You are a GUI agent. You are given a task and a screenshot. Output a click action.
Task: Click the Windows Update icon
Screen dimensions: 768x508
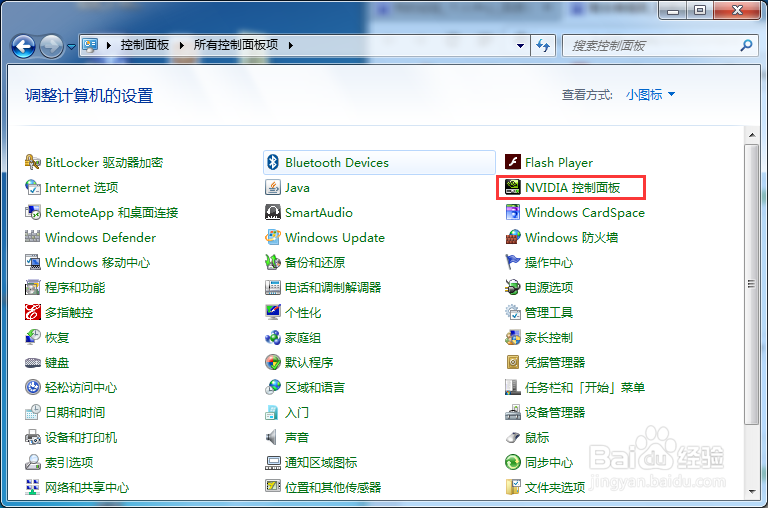point(273,237)
